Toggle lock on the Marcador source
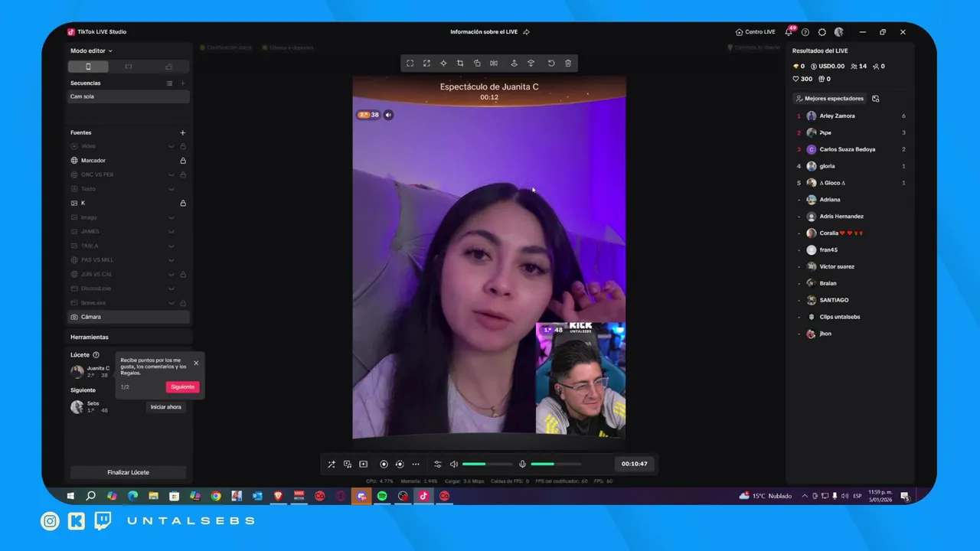980x551 pixels. [183, 161]
